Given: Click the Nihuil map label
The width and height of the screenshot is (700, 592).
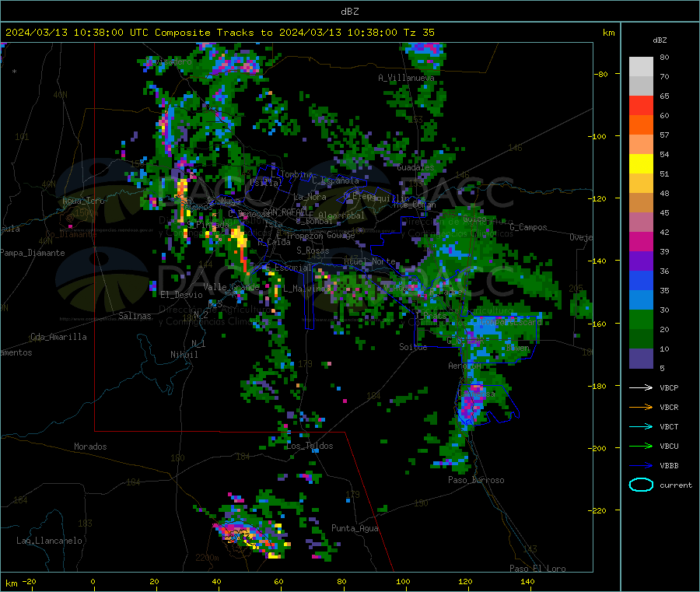Looking at the screenshot, I should (184, 355).
